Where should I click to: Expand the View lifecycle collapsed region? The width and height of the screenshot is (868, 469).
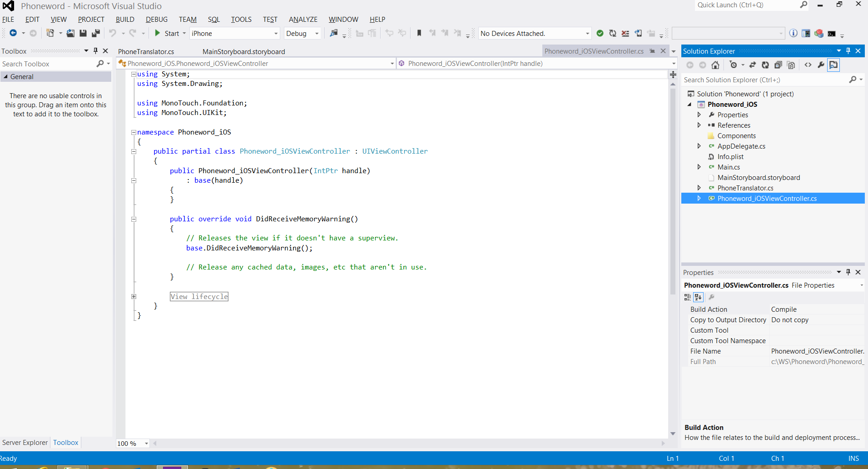[134, 297]
